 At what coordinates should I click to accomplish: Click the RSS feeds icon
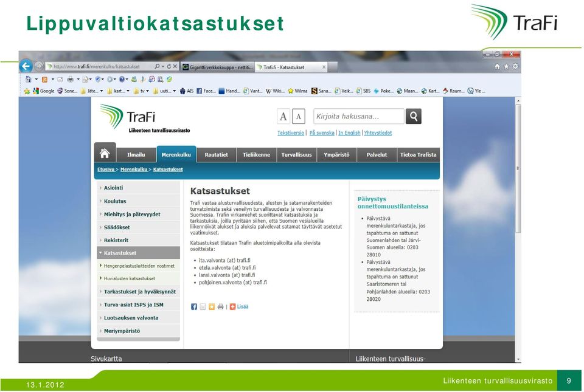[x=44, y=79]
